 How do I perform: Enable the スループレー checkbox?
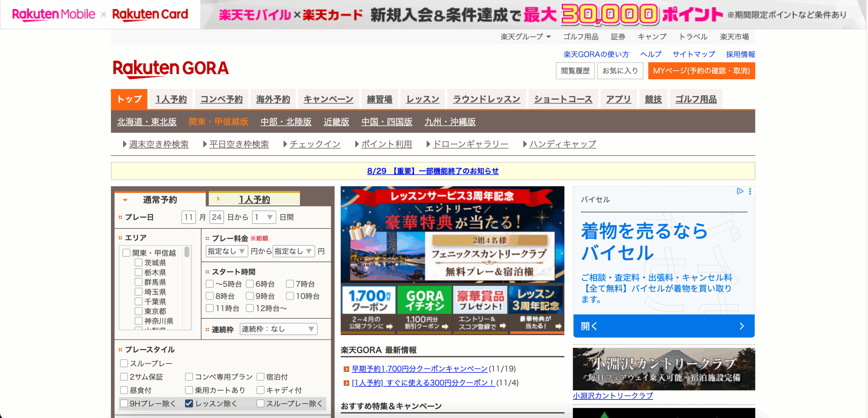coord(124,363)
